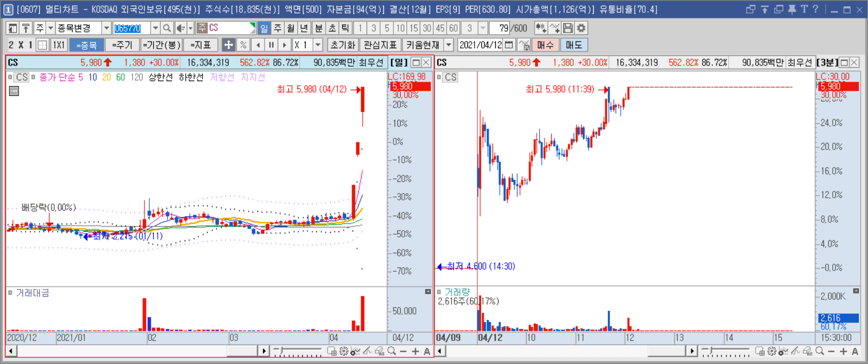Image resolution: width=868 pixels, height=364 pixels.
Task: Open the X 1 speed dropdown
Action: tap(318, 45)
